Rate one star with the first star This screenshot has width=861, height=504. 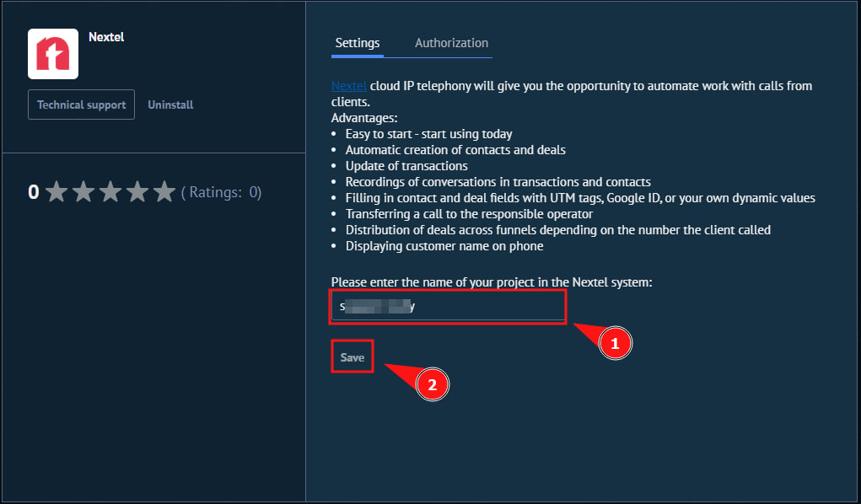[57, 192]
